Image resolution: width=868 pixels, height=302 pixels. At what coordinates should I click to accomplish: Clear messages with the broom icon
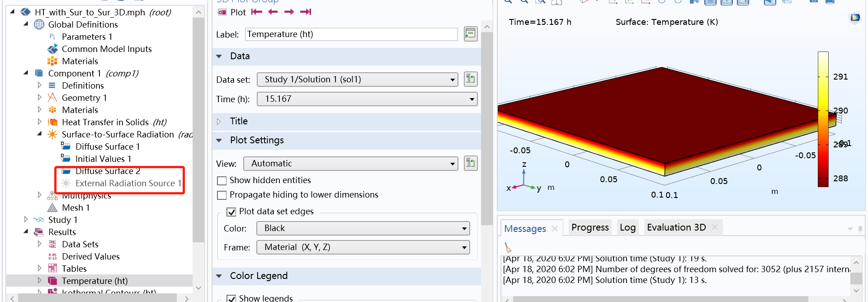[508, 247]
